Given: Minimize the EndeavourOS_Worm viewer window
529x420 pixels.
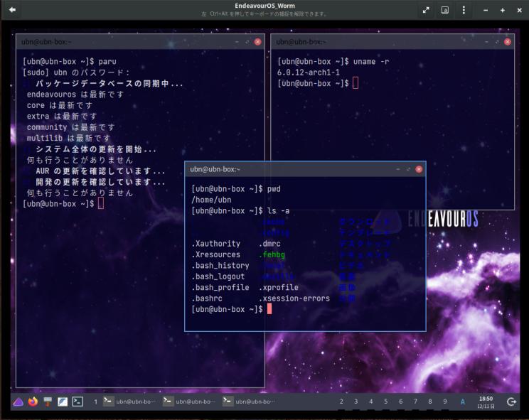Looking at the screenshot, I should (486, 11).
